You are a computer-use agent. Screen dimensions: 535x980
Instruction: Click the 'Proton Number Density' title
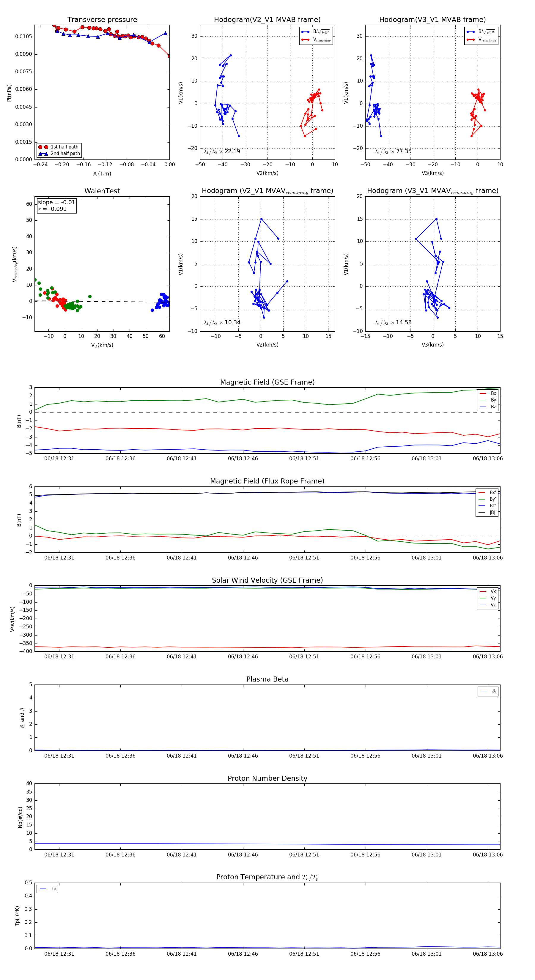click(x=267, y=778)
